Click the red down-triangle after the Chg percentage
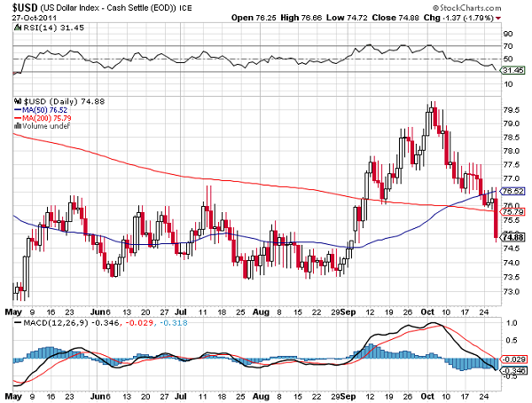Image resolution: width=532 pixels, height=403 pixels. coord(498,18)
